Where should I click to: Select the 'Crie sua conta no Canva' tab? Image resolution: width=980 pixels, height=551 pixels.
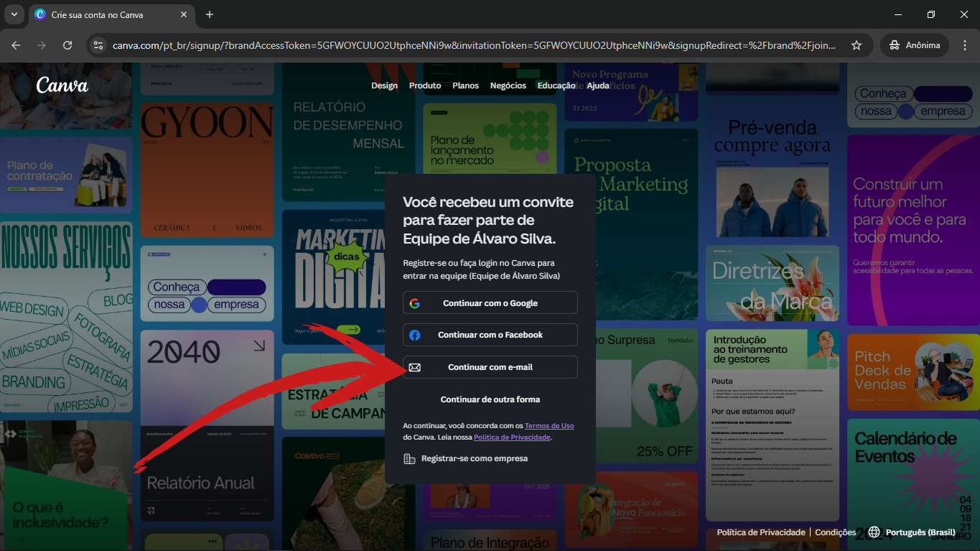click(x=111, y=14)
